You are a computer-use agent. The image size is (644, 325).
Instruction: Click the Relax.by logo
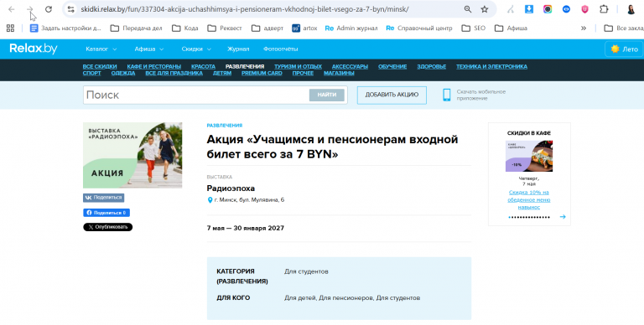(x=34, y=49)
